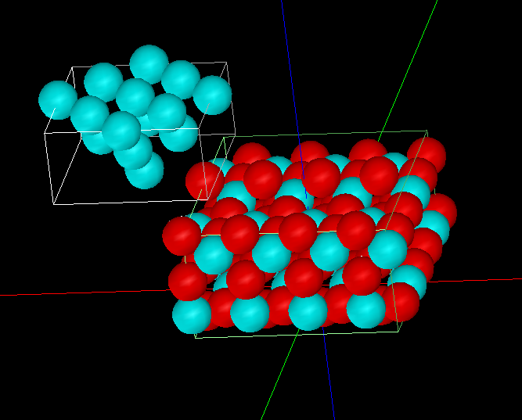
Task: Select the green axis line at upper right
Action: click(x=408, y=70)
